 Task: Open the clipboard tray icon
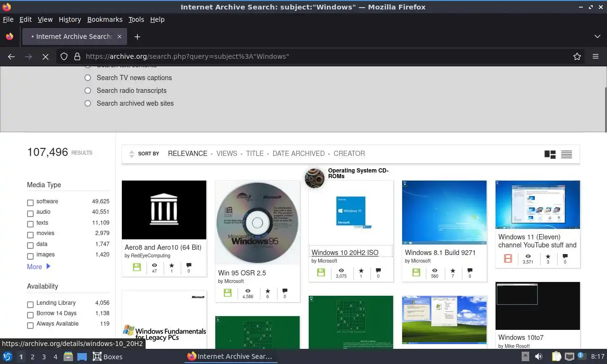[x=557, y=356]
